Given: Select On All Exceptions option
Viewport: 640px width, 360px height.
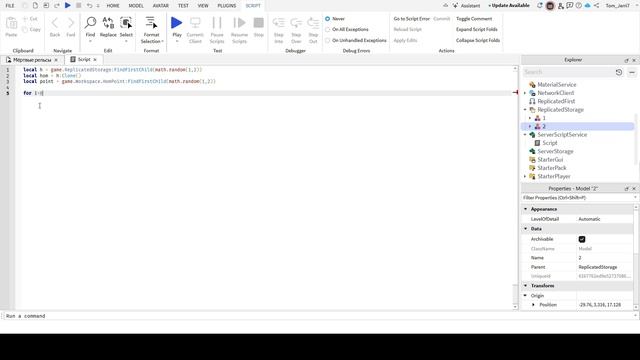Looking at the screenshot, I should tap(327, 29).
